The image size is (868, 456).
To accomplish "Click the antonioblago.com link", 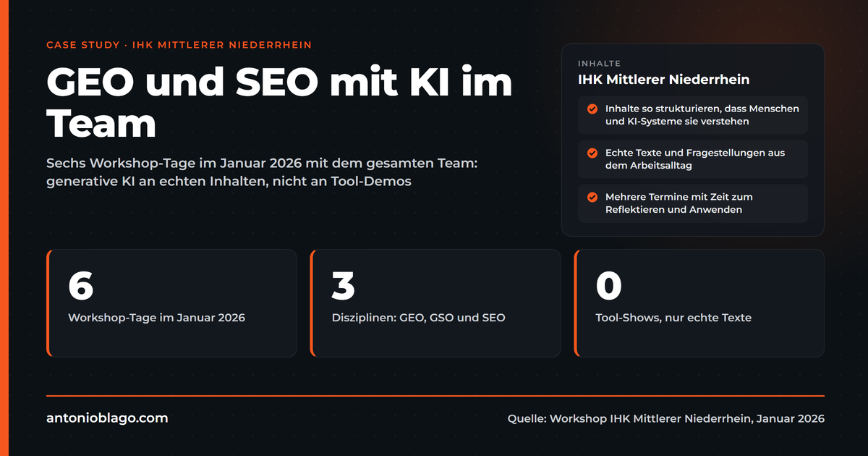I will (x=107, y=418).
